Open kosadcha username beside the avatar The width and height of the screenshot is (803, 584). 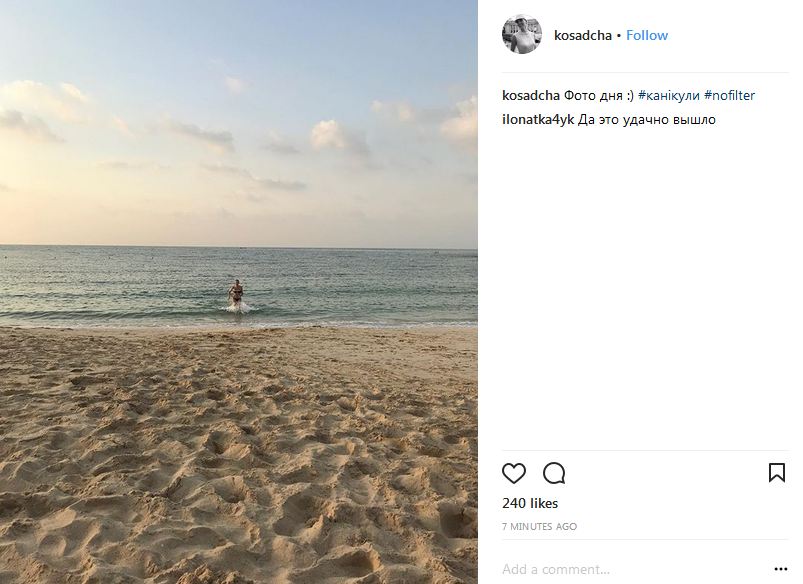582,35
